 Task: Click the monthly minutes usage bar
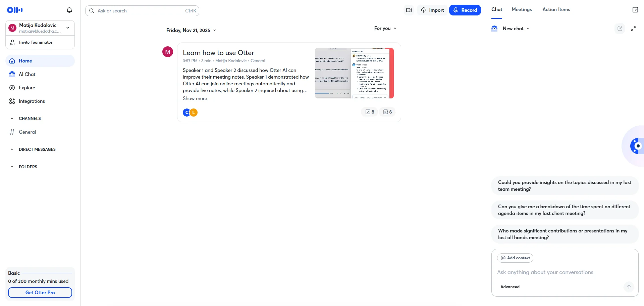coord(47,273)
